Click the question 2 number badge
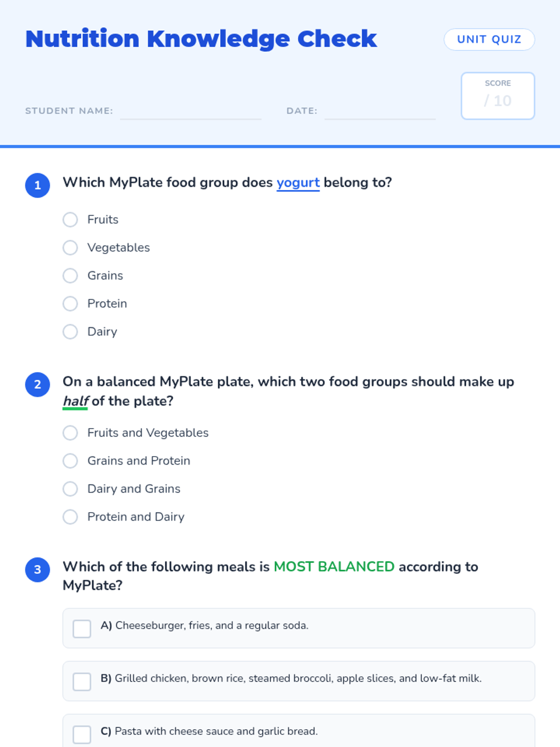Image resolution: width=560 pixels, height=747 pixels. pos(38,385)
